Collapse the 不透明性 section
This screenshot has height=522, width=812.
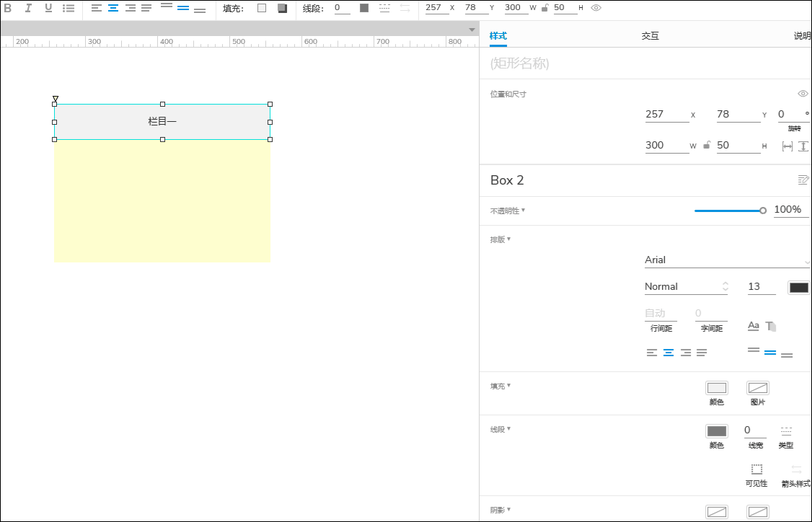(x=508, y=211)
